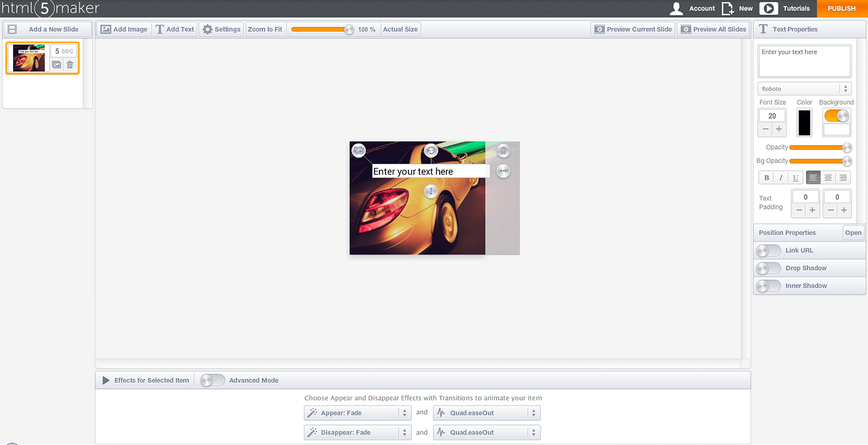Image resolution: width=868 pixels, height=445 pixels.
Task: Click the html5maker logo
Action: (x=50, y=8)
